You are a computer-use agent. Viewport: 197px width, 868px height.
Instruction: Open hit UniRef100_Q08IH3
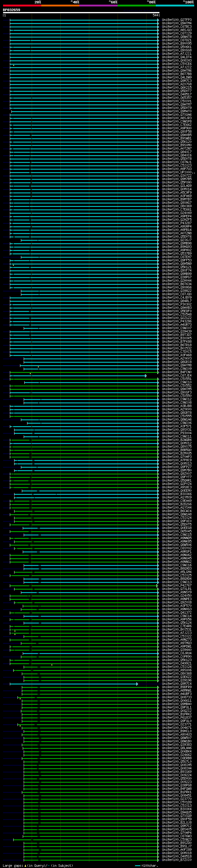(x=177, y=60)
